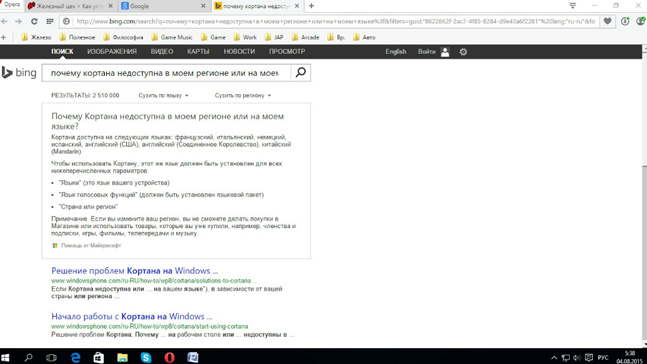
Task: Open the Windows Start menu
Action: click(x=5, y=357)
